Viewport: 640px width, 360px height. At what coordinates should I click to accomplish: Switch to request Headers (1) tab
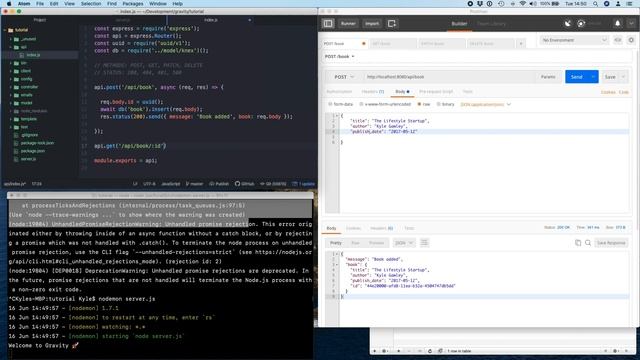pos(372,92)
